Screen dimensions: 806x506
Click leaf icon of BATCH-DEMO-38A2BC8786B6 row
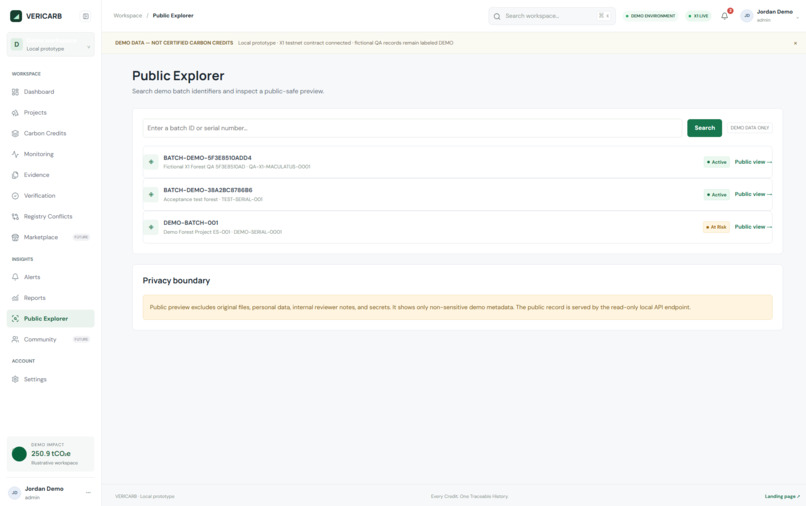(151, 194)
